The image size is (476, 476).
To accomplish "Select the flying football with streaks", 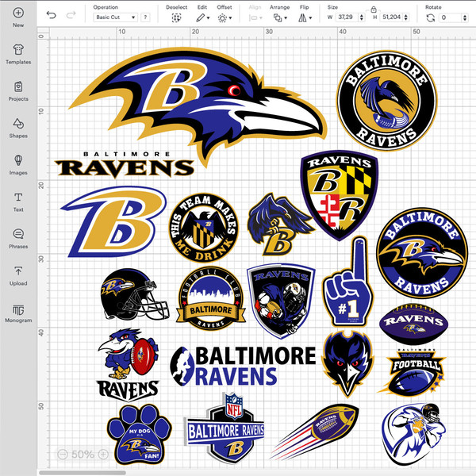I will click(315, 432).
